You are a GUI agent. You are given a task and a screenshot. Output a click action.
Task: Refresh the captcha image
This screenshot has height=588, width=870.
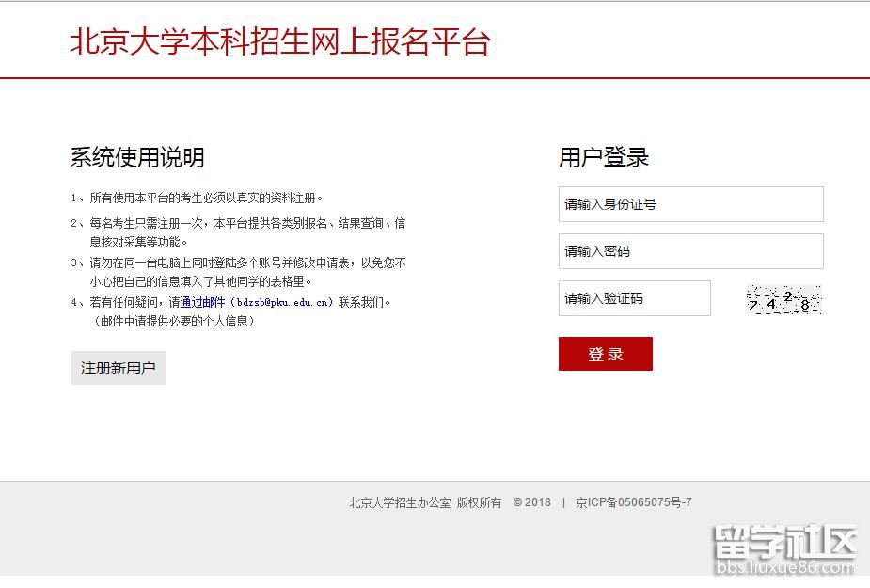(783, 299)
